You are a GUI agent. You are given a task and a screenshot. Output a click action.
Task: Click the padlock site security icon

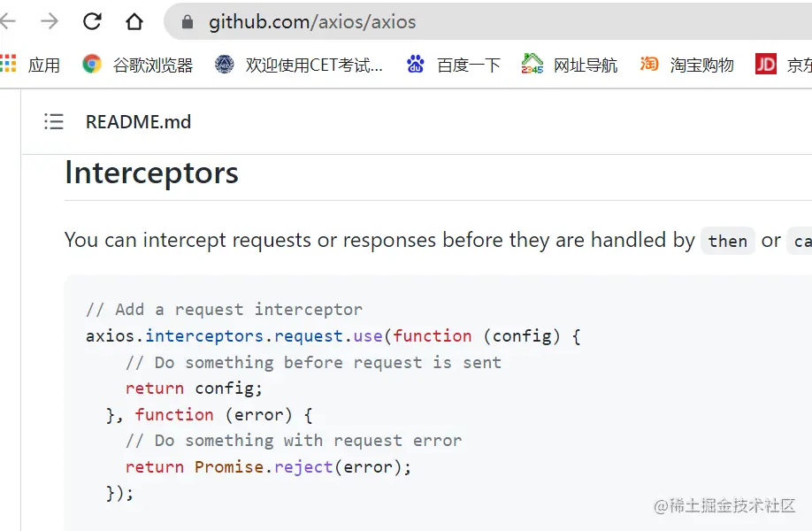(188, 22)
